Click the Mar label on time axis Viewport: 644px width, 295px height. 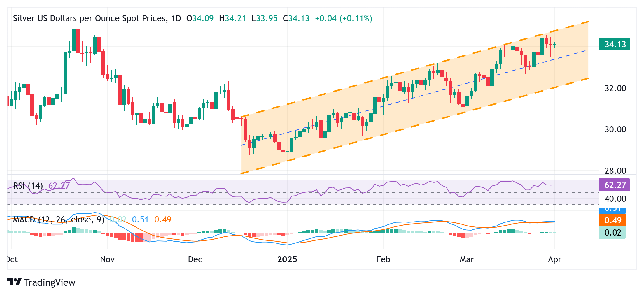467,259
